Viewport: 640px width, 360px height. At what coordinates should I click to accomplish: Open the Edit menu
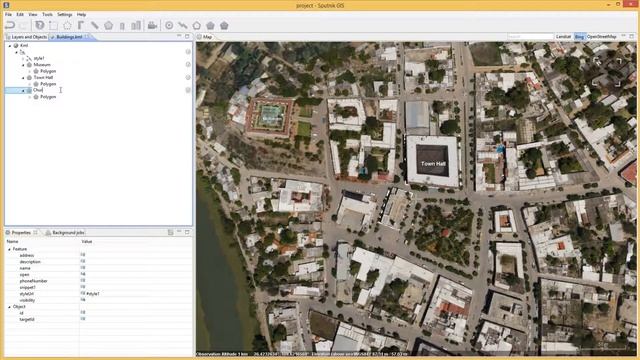pos(20,14)
